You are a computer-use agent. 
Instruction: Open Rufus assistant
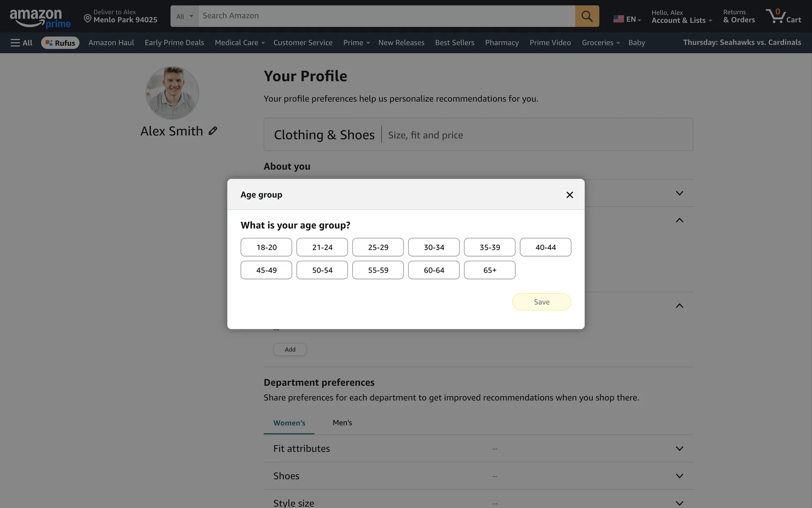[x=60, y=43]
